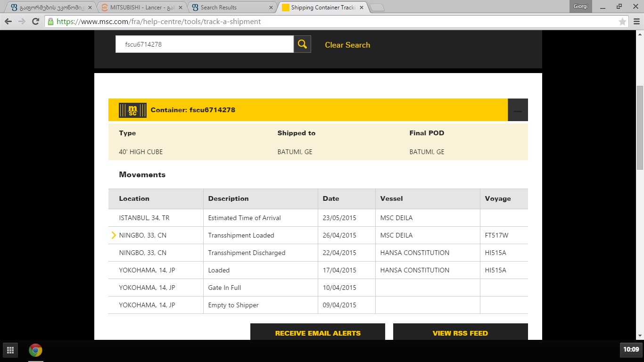Click YOKOHAMA, 14, JP in the Gate In Full row

[x=147, y=288]
